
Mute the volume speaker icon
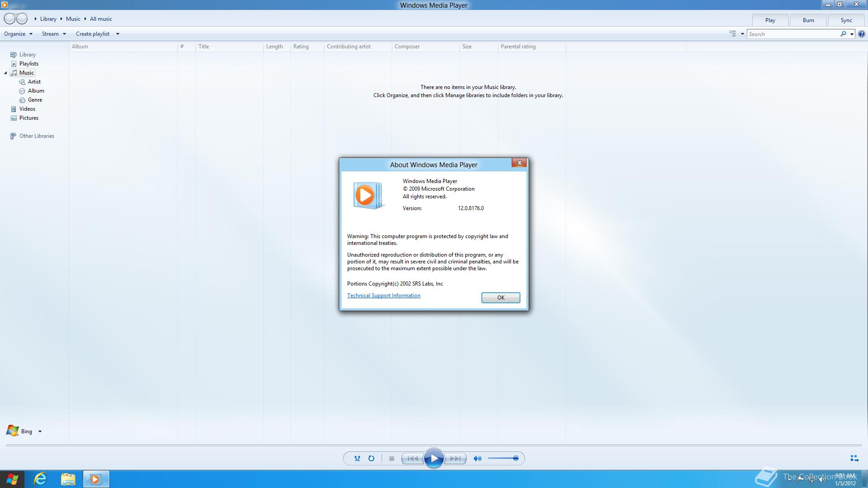pyautogui.click(x=477, y=458)
